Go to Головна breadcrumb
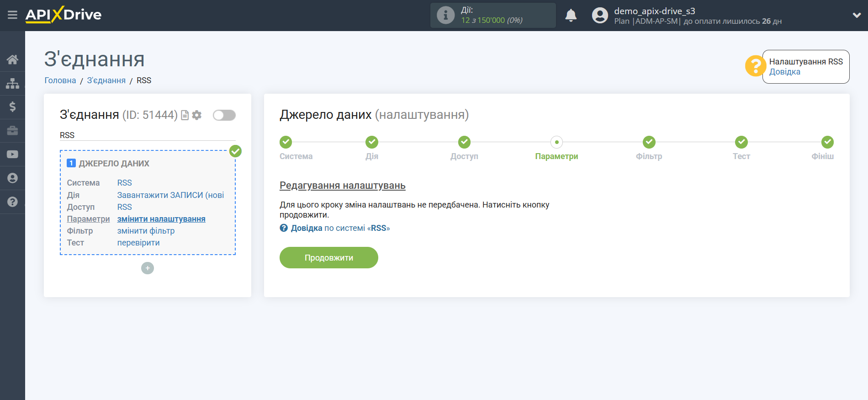Screen dimensions: 868x400 (x=60, y=80)
